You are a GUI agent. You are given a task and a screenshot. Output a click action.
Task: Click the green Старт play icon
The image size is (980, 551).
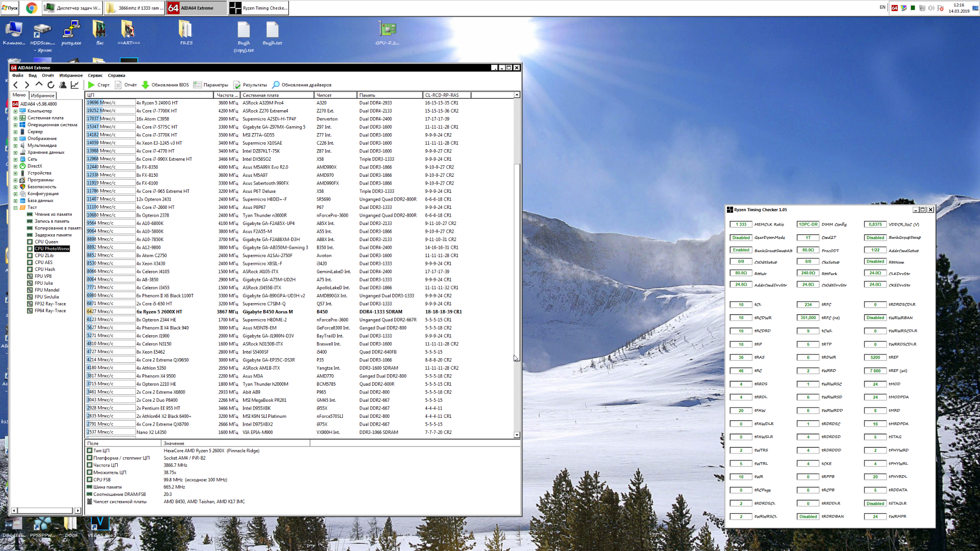click(91, 85)
